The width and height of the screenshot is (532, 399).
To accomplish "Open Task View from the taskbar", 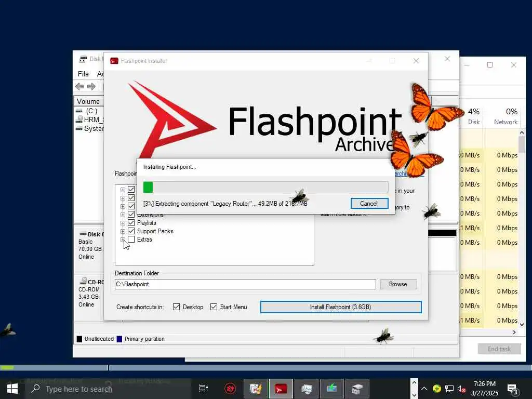I will [x=204, y=389].
